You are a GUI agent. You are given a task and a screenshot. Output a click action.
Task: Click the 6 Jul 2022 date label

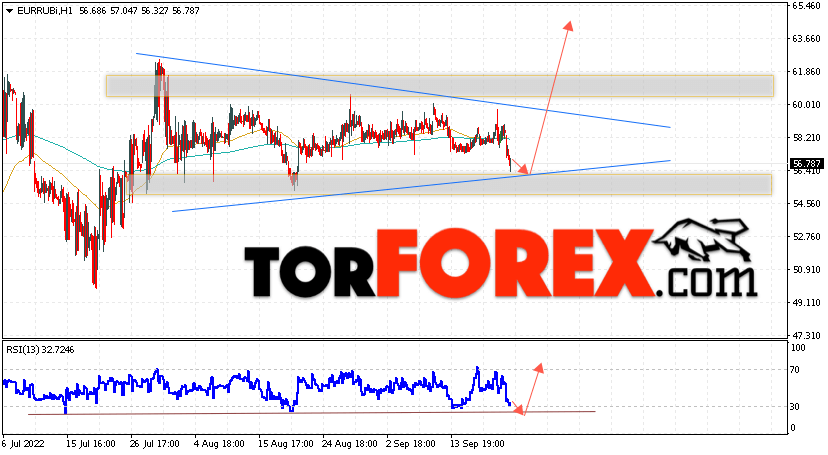tap(23, 444)
